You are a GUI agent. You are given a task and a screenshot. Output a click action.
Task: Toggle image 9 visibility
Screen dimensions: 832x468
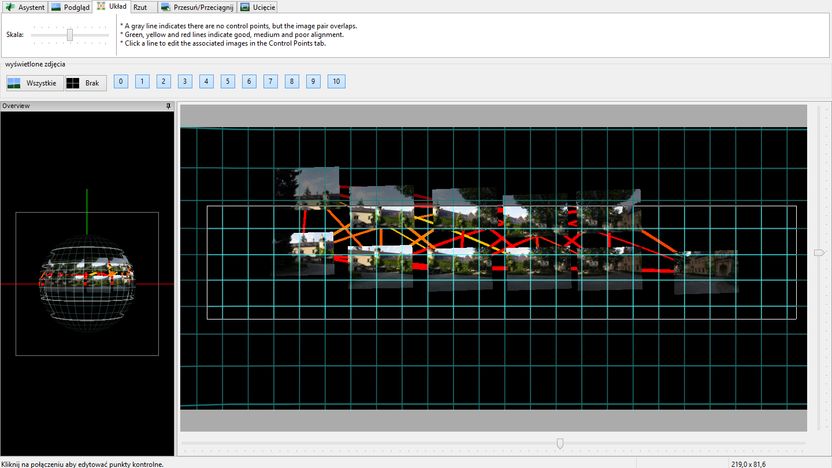(x=313, y=81)
